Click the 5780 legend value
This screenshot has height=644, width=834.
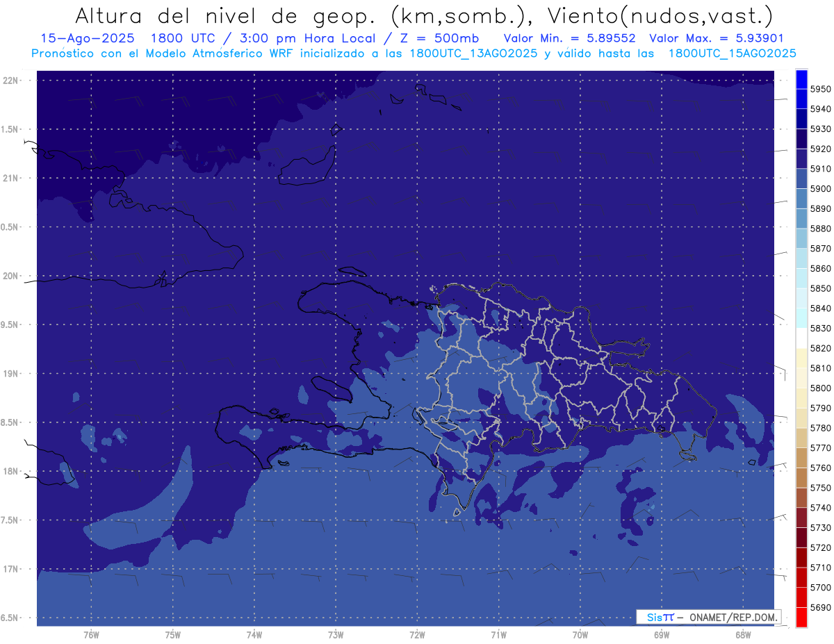click(820, 428)
